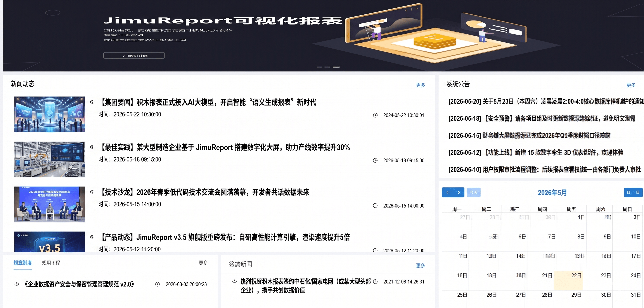Click the eye icon beside 【技术沙龙】 headline

92,192
